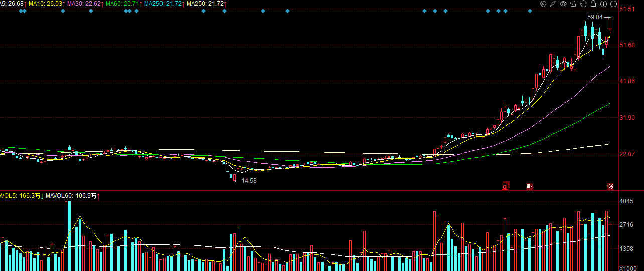This screenshot has width=644, height=271.
Task: Zoom out with the minus icon
Action: click(613, 4)
